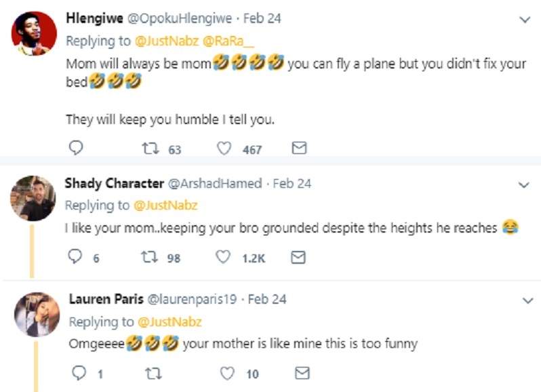
Task: Message Shady Character's tweet via envelope icon
Action: [298, 258]
